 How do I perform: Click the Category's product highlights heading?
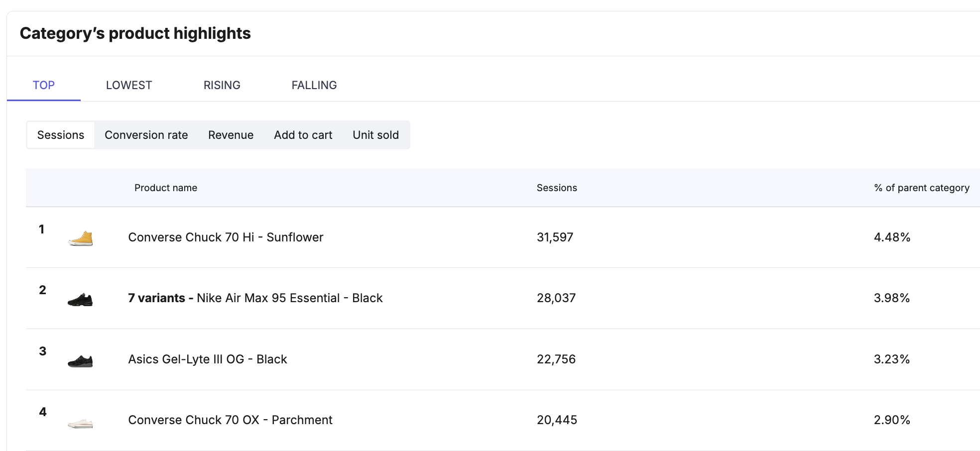135,33
